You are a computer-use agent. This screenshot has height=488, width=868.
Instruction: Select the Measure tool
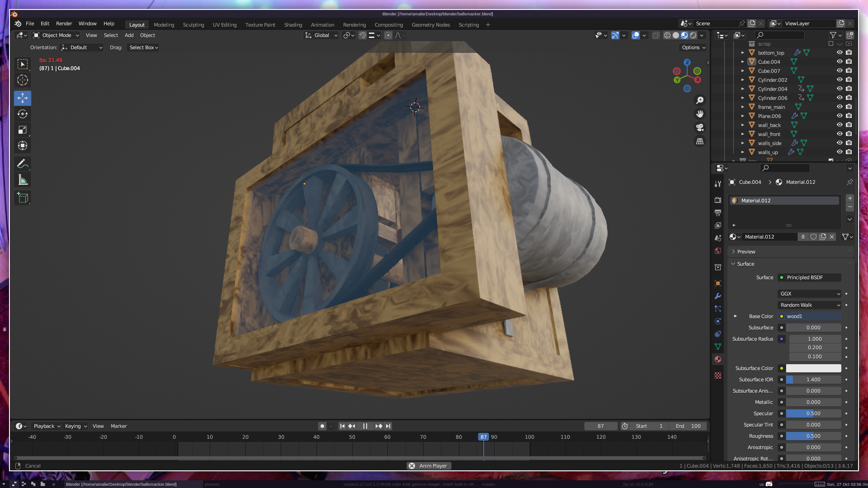23,180
